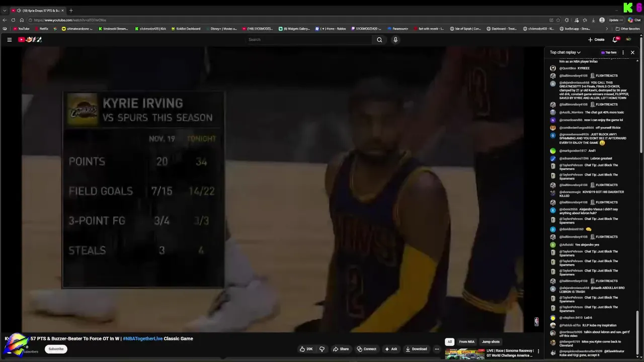Open Isle of Siptah bookmark
The image size is (644, 362).
[x=465, y=29]
